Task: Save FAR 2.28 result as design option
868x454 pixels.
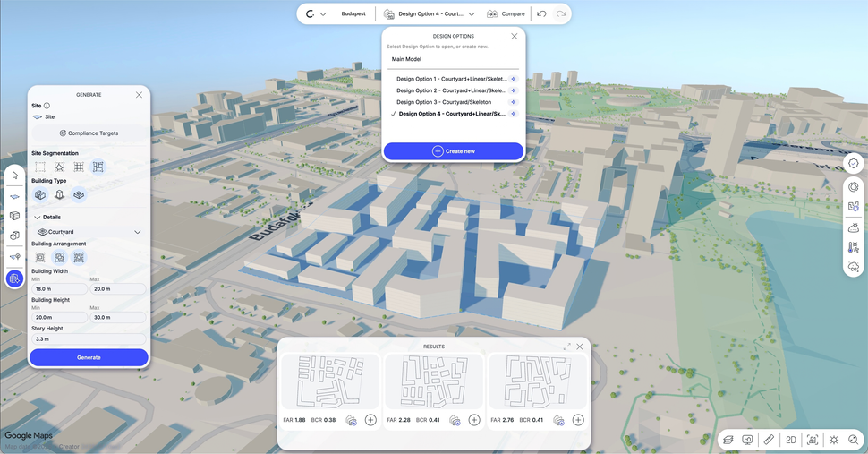Action: click(x=455, y=420)
